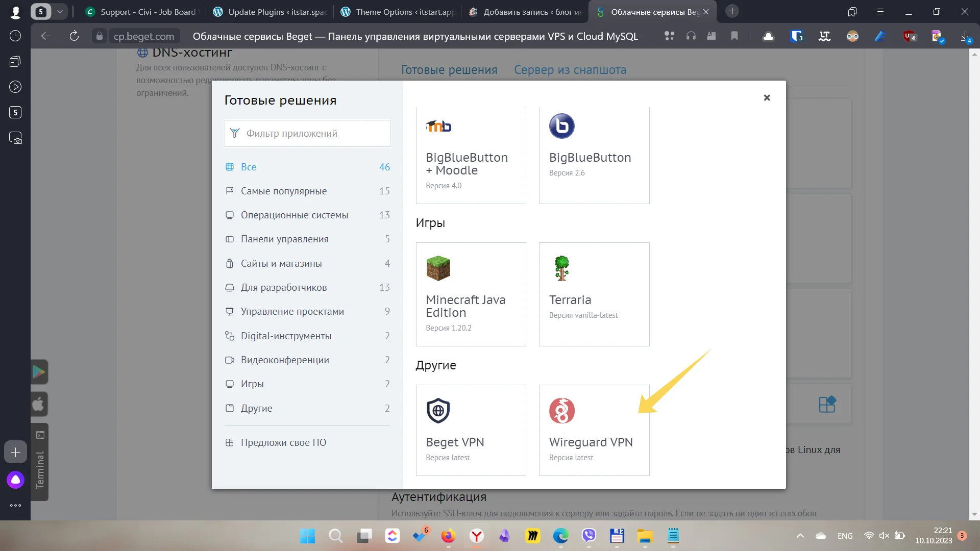Open the Готовые решения tab behind the dialog
Viewport: 980px width, 551px height.
pyautogui.click(x=449, y=70)
